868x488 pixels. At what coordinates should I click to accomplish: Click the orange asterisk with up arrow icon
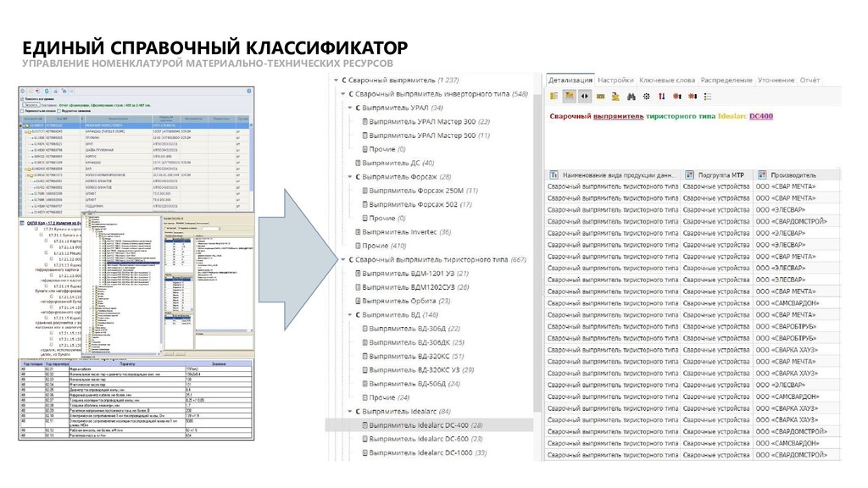coord(677,97)
